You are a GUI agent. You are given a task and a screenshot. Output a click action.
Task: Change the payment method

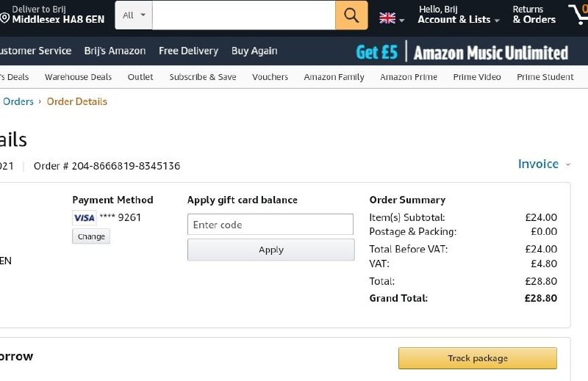coord(91,236)
